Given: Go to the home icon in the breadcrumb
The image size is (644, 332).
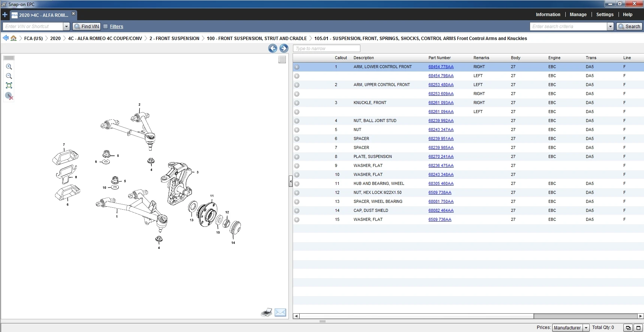Looking at the screenshot, I should pos(13,38).
